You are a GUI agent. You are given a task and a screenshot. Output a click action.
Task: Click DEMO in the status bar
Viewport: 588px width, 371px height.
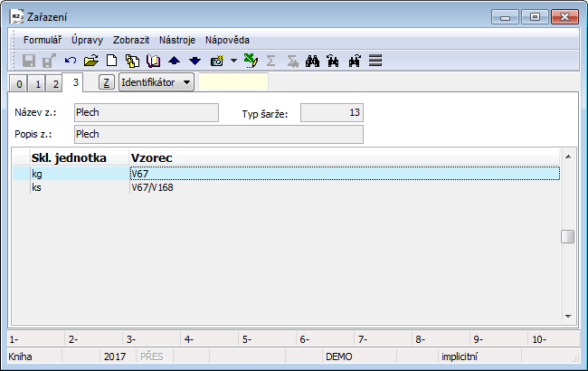[359, 357]
